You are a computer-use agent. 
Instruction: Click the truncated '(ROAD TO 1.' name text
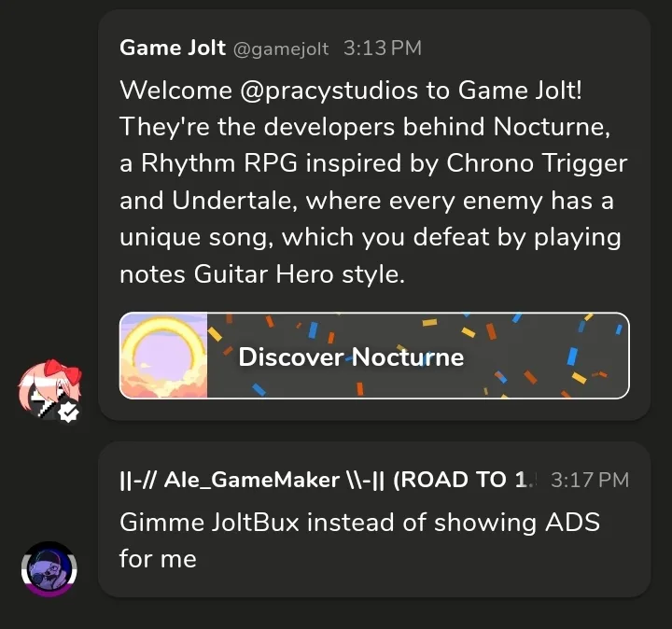[464, 480]
